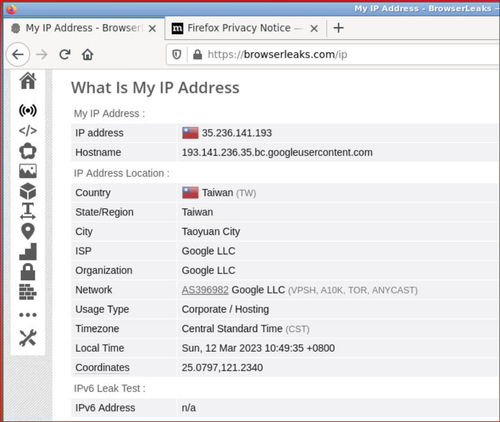The height and width of the screenshot is (422, 500).
Task: Click the 'IP Address Location :' section heading
Action: point(122,173)
